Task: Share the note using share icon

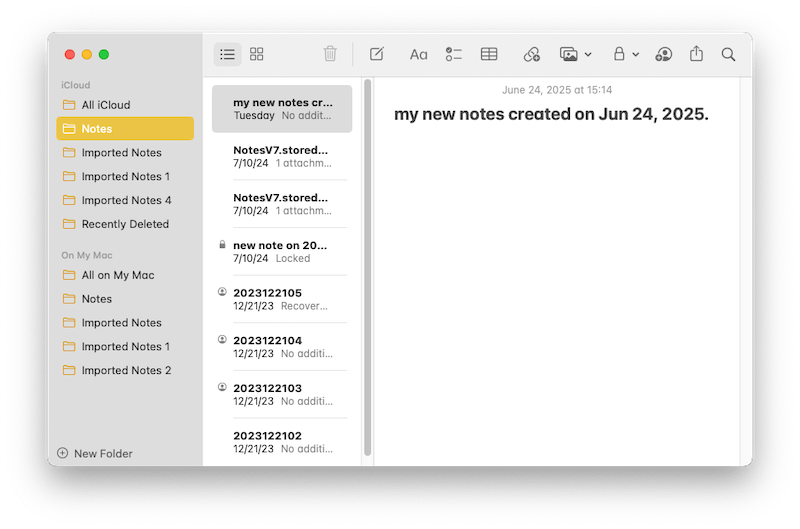Action: point(697,54)
